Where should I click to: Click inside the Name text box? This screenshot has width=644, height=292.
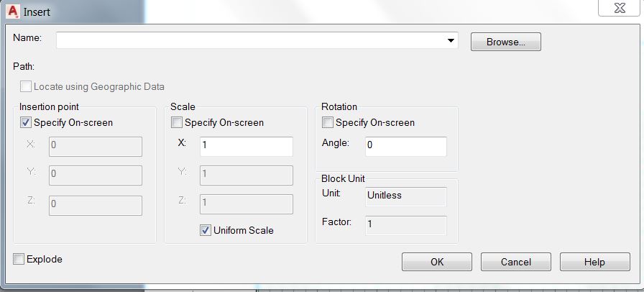pyautogui.click(x=252, y=40)
